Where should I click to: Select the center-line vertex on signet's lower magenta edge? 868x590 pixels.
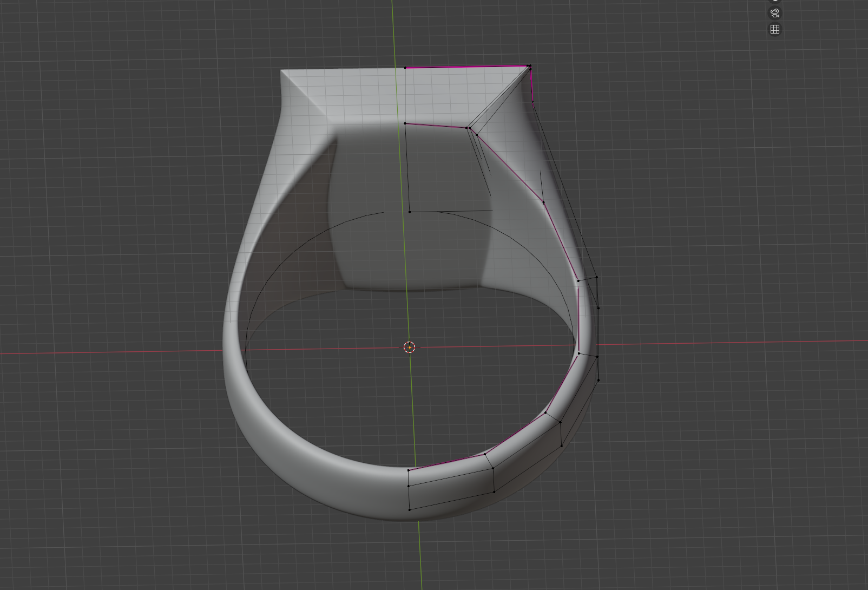tap(405, 123)
